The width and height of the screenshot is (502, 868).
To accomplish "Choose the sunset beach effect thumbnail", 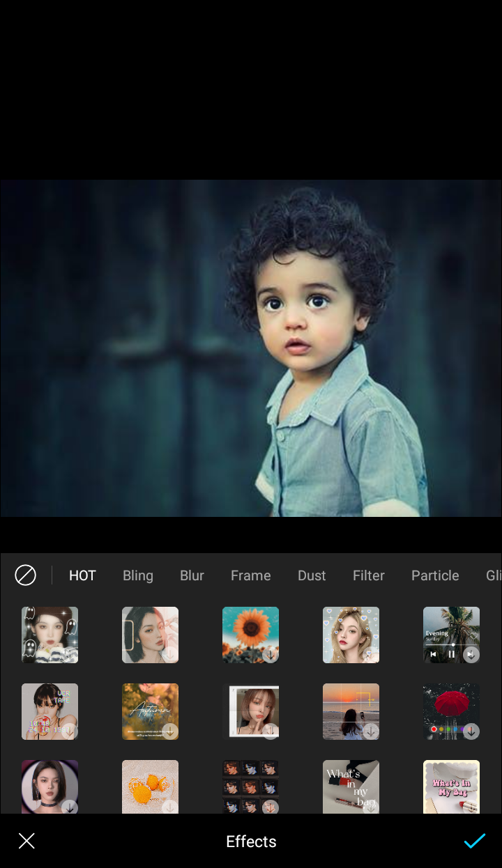I will (x=351, y=711).
